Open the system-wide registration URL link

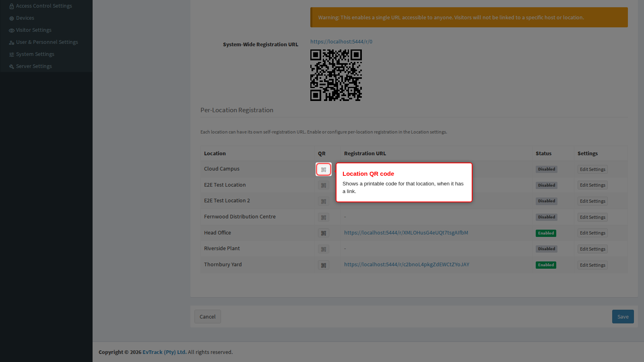click(341, 41)
